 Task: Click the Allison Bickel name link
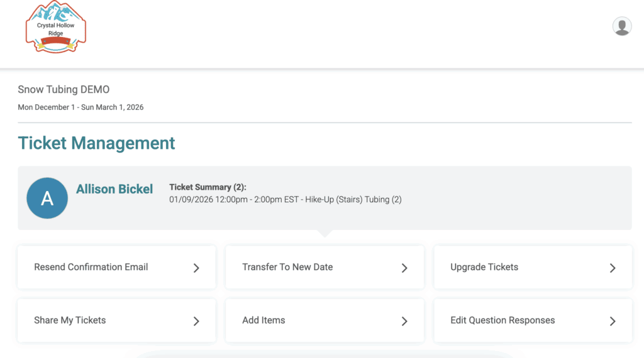[114, 189]
